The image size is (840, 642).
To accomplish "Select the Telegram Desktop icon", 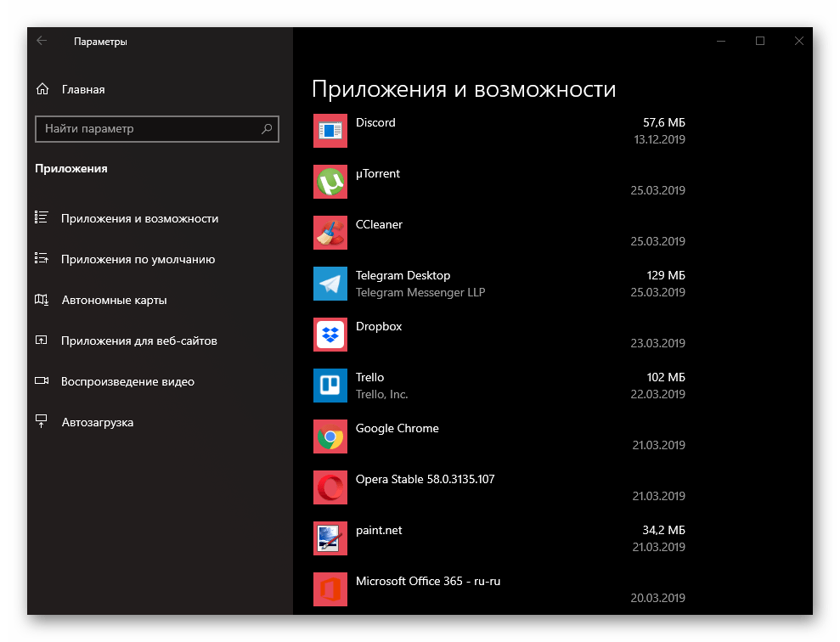I will click(330, 284).
